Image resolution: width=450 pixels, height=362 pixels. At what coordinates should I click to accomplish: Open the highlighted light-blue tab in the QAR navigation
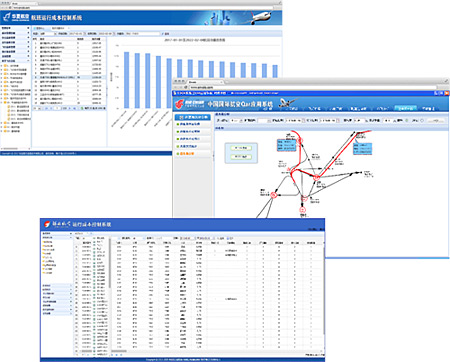(405, 108)
